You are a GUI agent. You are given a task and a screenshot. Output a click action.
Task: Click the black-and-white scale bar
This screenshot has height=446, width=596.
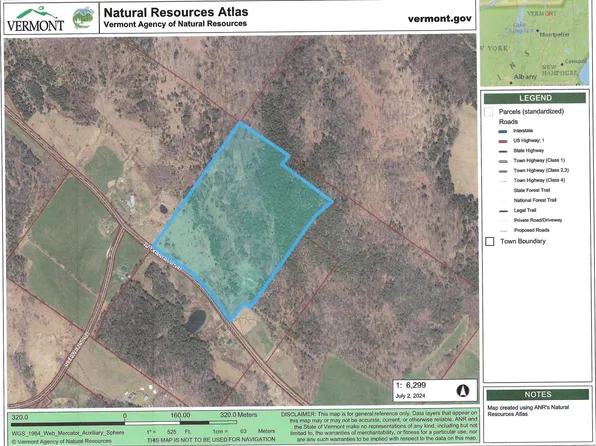click(x=124, y=423)
